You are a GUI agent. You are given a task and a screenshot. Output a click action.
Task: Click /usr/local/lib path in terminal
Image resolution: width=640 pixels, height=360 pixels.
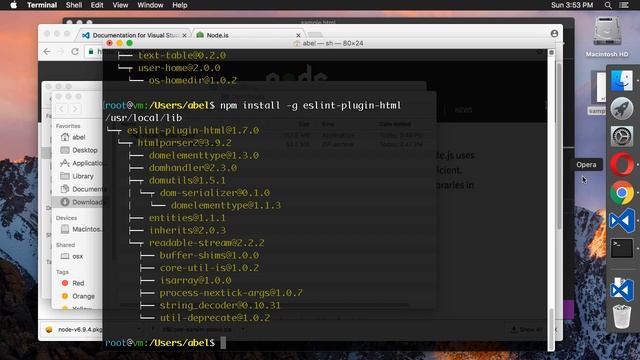click(143, 118)
